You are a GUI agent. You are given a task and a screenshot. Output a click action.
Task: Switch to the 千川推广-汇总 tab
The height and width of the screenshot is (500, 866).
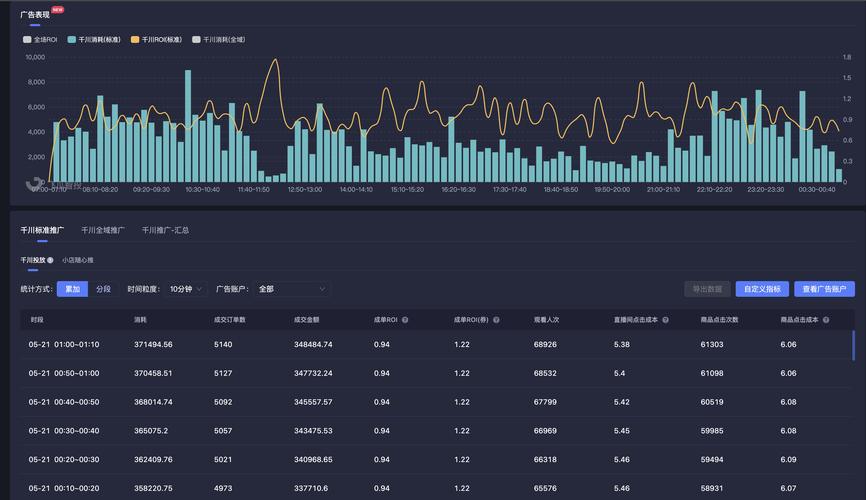[165, 230]
